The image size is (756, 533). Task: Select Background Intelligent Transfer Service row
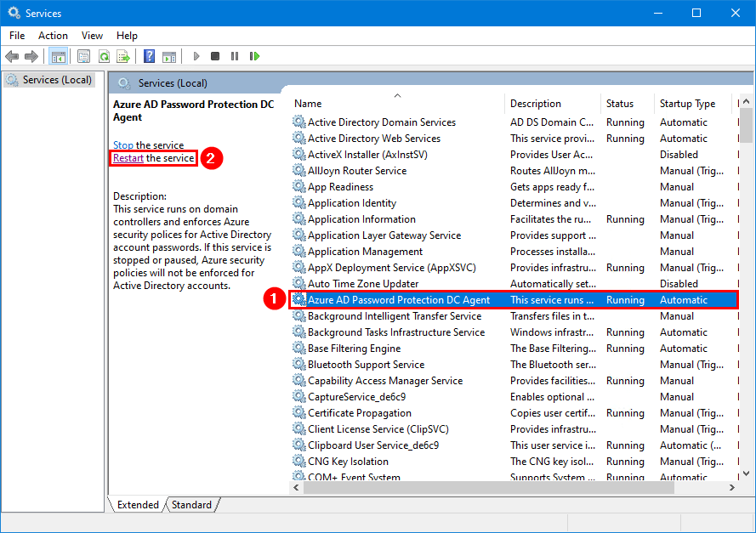(x=514, y=316)
